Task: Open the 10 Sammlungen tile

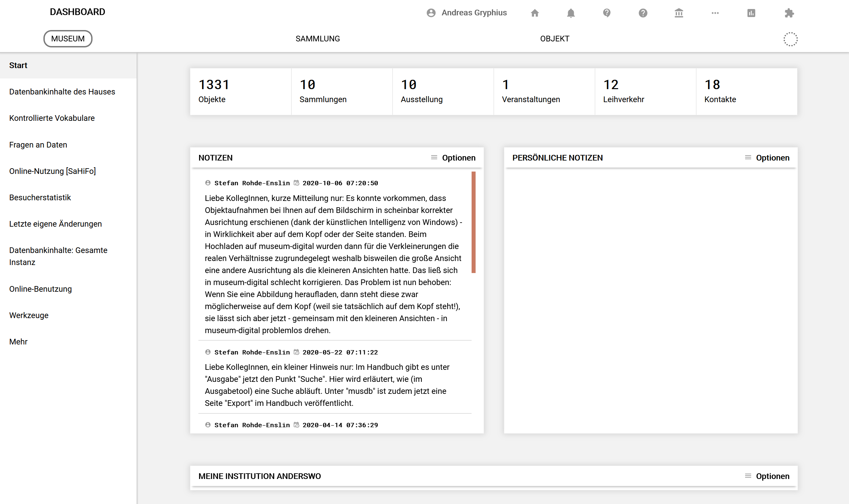Action: [x=342, y=91]
